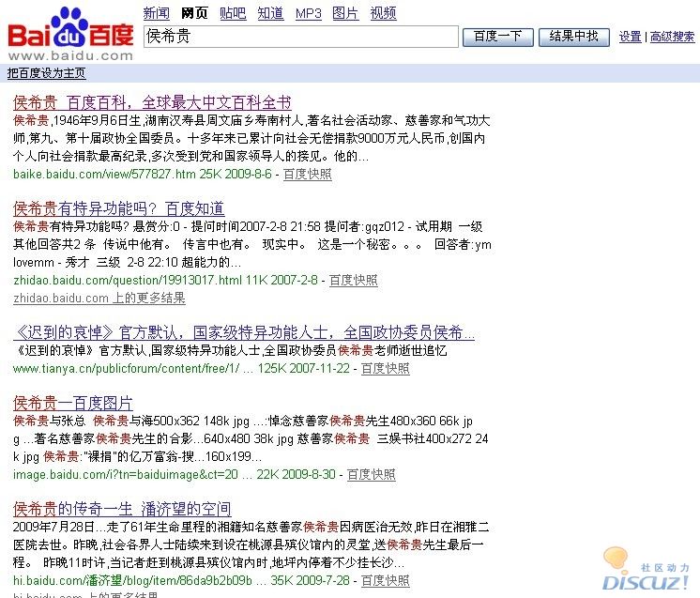This screenshot has width=700, height=598.
Task: Open the 新闻 search tab
Action: tap(157, 13)
